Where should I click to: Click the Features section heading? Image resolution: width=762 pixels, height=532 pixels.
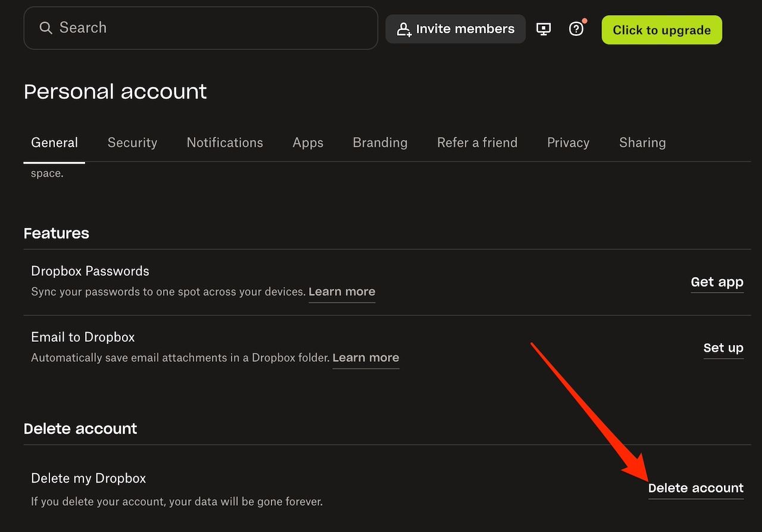[57, 233]
